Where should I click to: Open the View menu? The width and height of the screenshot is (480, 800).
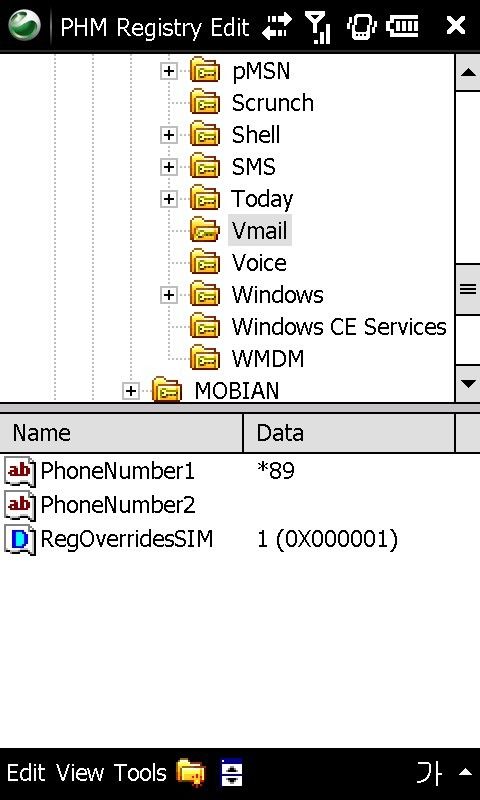80,773
